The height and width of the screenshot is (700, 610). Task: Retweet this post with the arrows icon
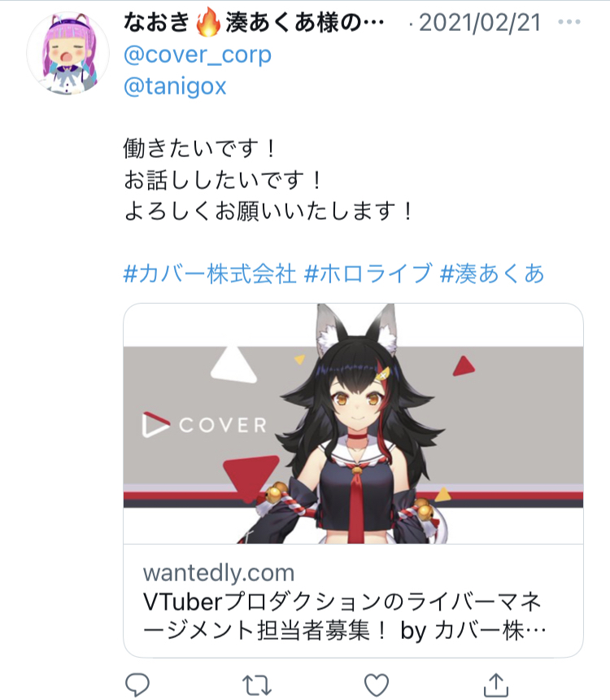(257, 685)
